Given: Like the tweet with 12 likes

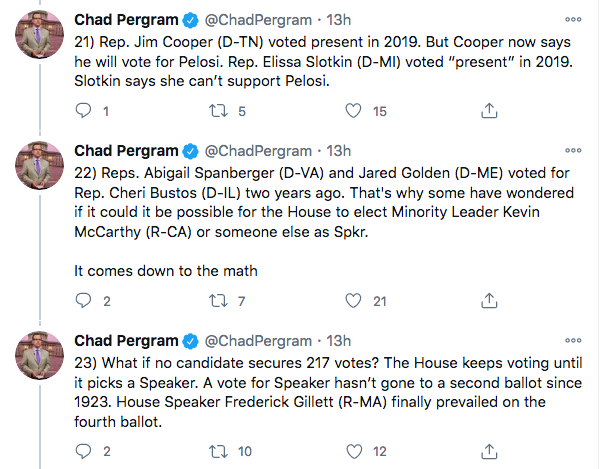Looking at the screenshot, I should pyautogui.click(x=354, y=451).
